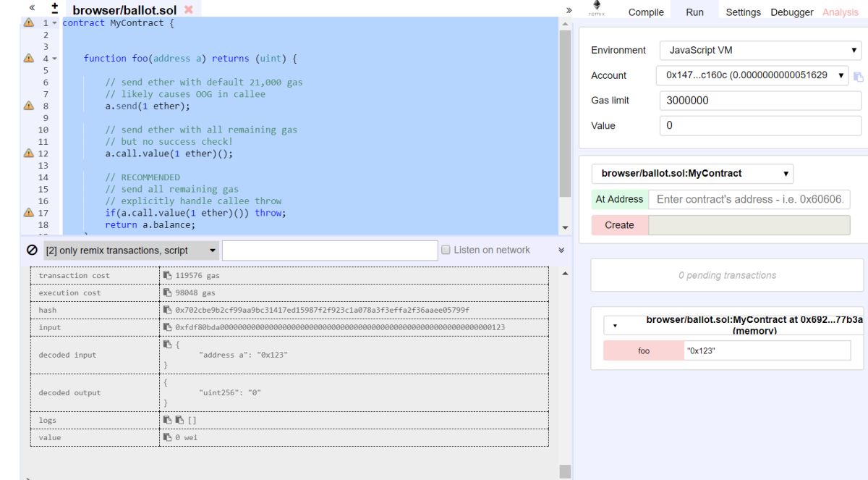This screenshot has width=868, height=480.
Task: Click the warning icon on line 12
Action: [29, 153]
